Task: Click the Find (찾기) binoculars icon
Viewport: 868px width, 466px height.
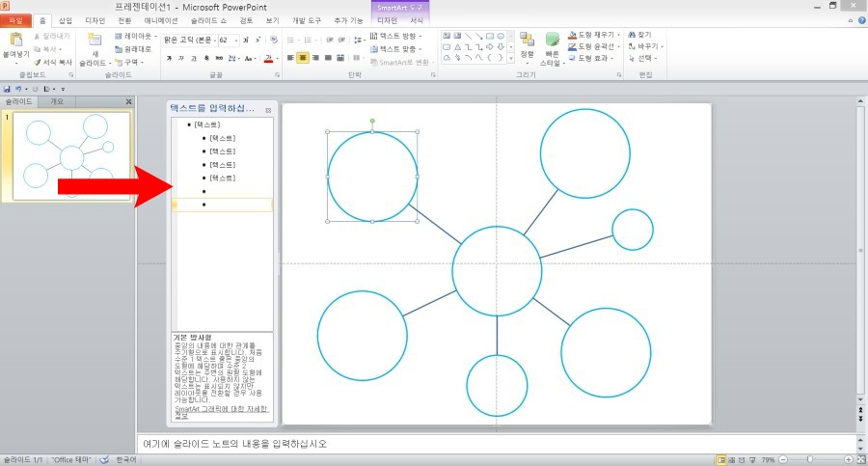Action: coord(633,35)
